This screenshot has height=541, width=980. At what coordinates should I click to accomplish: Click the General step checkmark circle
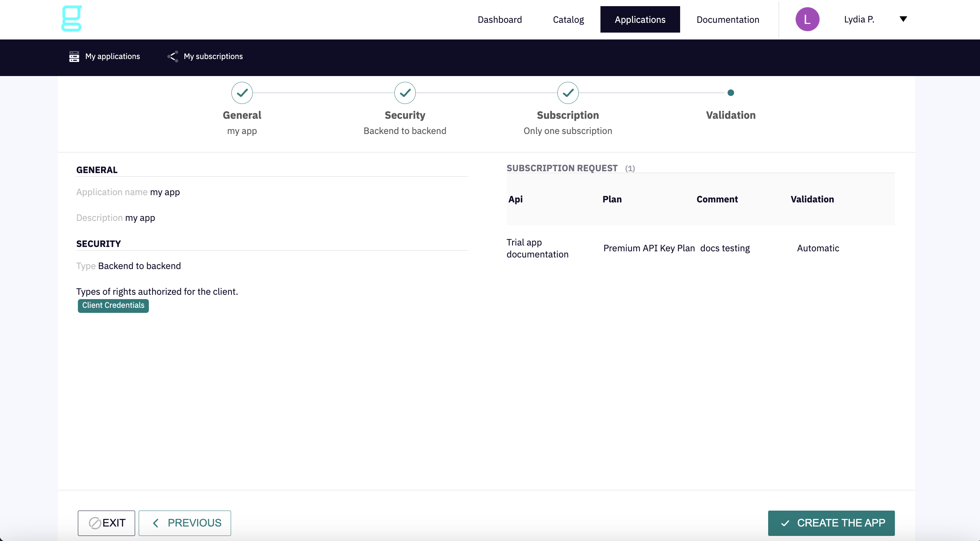point(242,92)
